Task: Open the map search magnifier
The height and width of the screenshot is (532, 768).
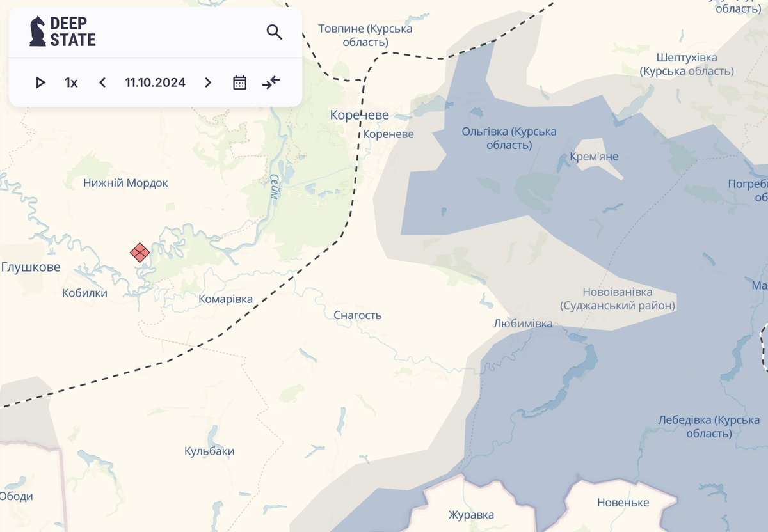Action: (274, 32)
